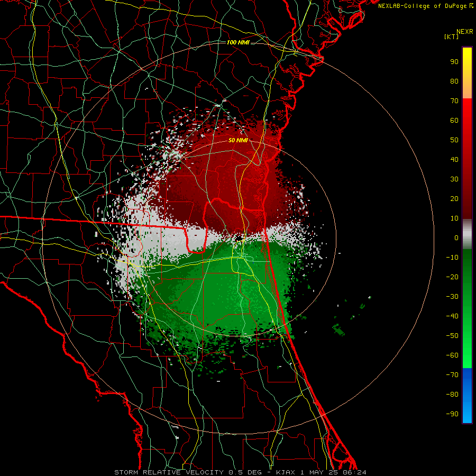
Task: Click the 06:24 timestamp
Action: coord(354,472)
